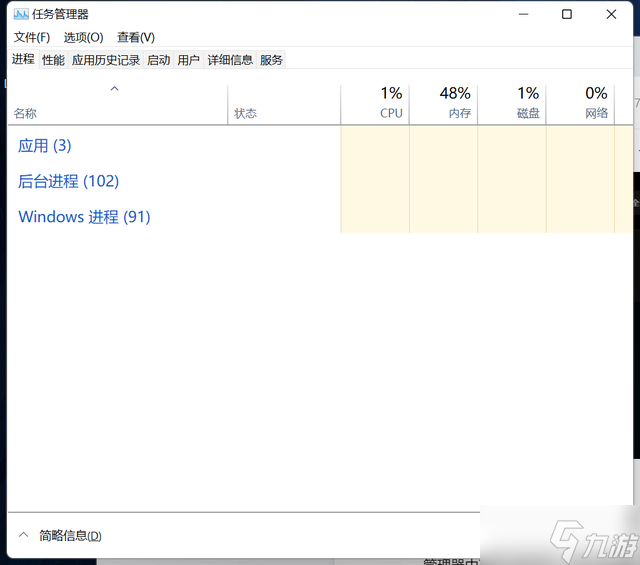This screenshot has height=565, width=640.
Task: Open the 选项(O) menu
Action: click(84, 38)
